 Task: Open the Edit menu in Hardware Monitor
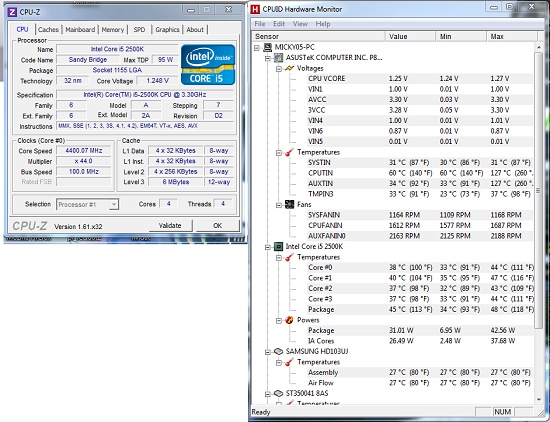[279, 24]
